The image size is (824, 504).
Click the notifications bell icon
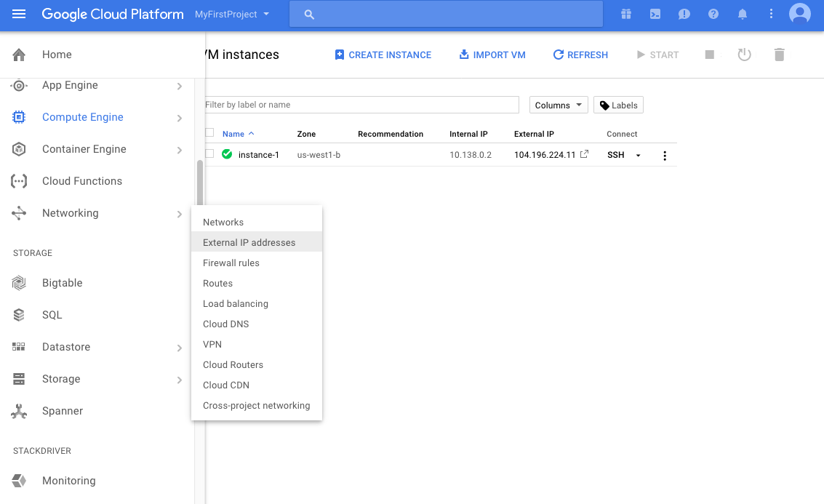(x=743, y=15)
